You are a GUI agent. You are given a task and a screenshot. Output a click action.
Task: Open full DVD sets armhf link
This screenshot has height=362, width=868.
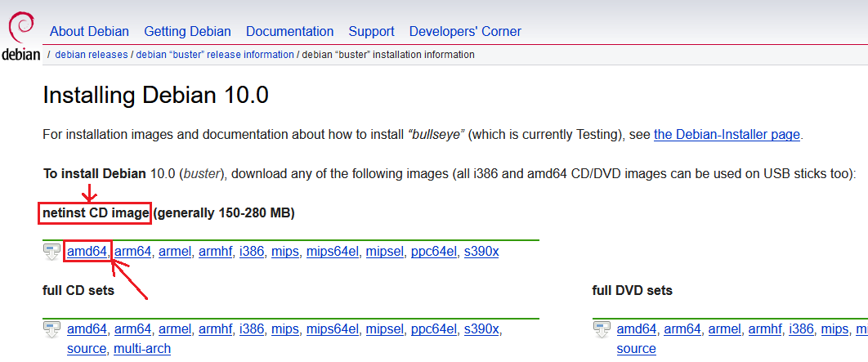(x=765, y=330)
